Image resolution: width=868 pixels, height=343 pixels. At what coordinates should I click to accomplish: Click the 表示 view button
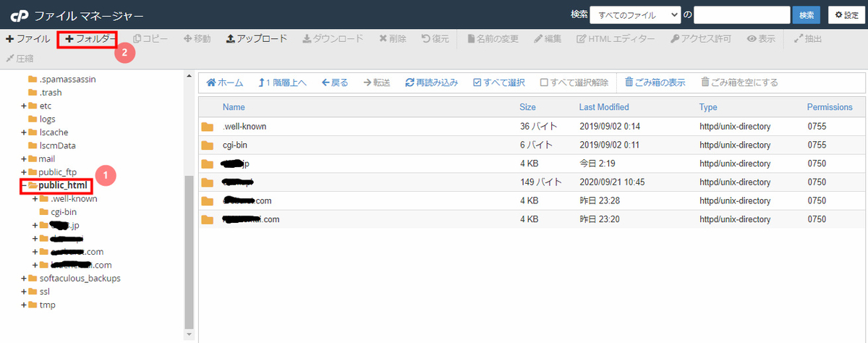click(762, 38)
